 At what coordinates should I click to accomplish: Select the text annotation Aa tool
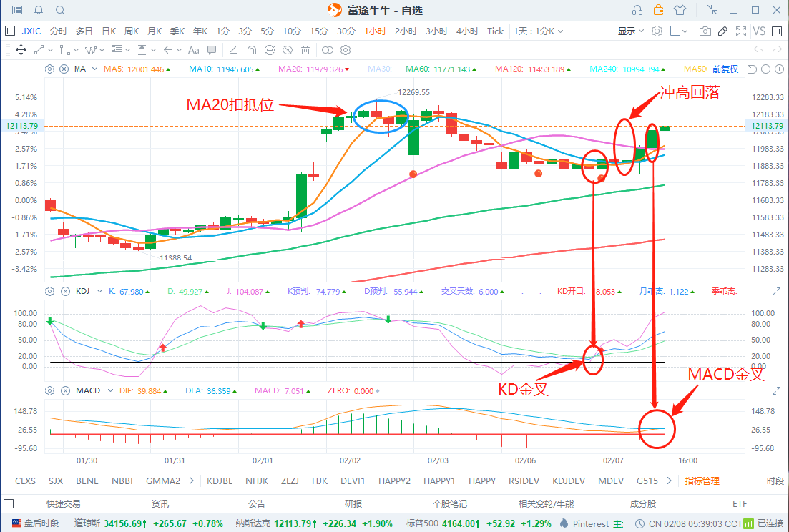(x=194, y=50)
